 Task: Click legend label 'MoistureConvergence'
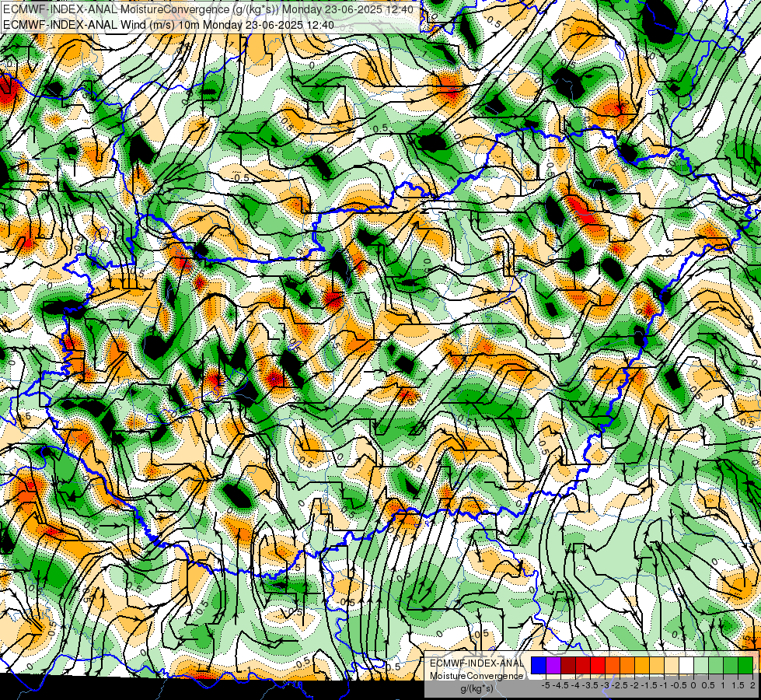[476, 676]
